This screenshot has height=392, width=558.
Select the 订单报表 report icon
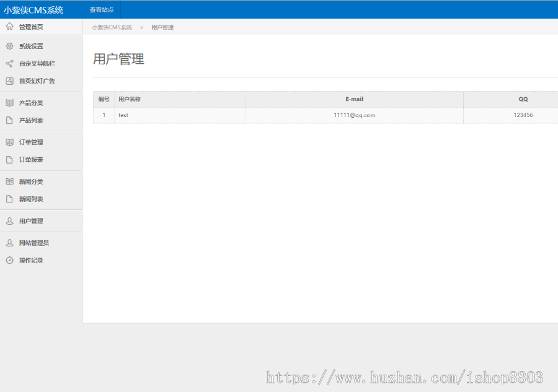9,160
